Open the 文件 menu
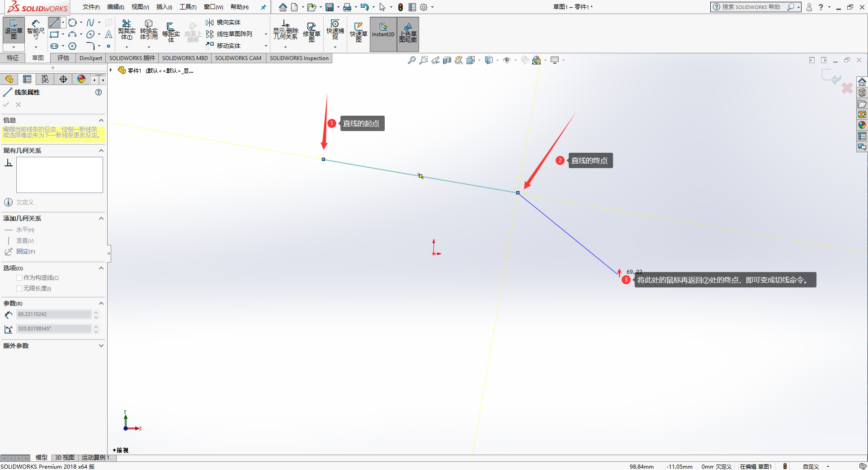Image resolution: width=868 pixels, height=470 pixels. tap(91, 7)
